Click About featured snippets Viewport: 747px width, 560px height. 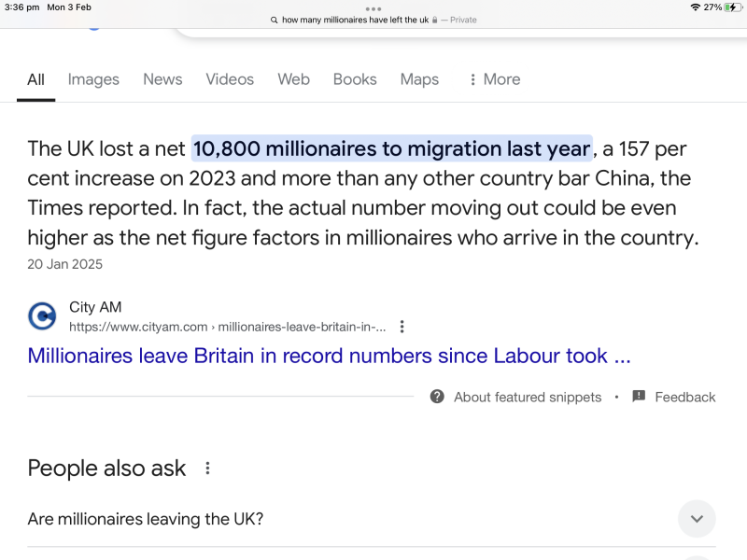pyautogui.click(x=528, y=397)
